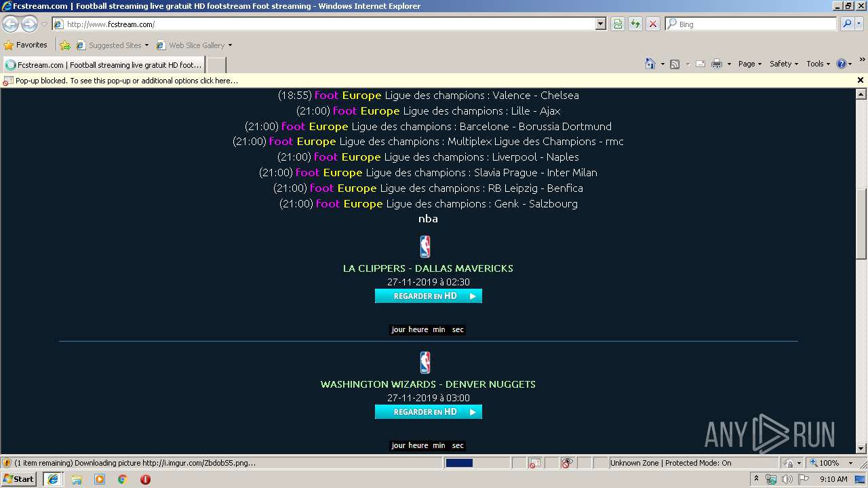868x488 pixels.
Task: Click the magnifier Search button
Action: tap(846, 24)
